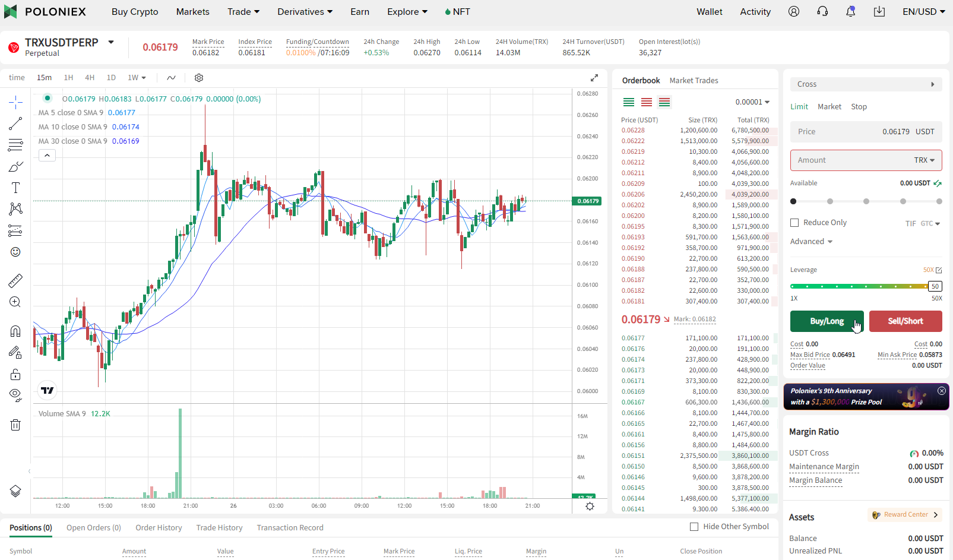
Task: Expand the Trade menu
Action: (243, 11)
